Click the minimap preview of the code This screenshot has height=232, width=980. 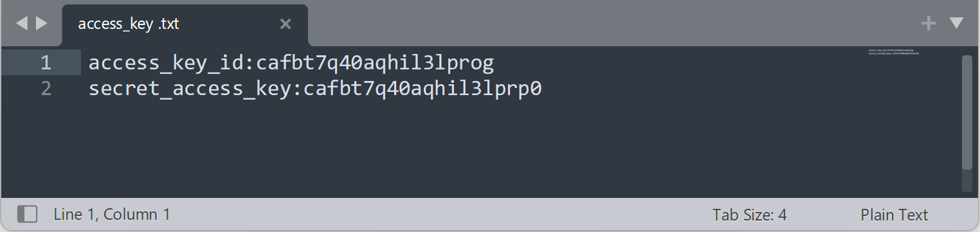[894, 51]
